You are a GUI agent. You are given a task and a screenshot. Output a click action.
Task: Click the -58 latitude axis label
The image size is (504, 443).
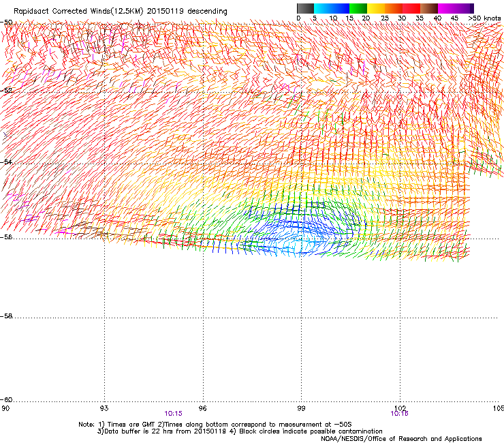point(6,316)
